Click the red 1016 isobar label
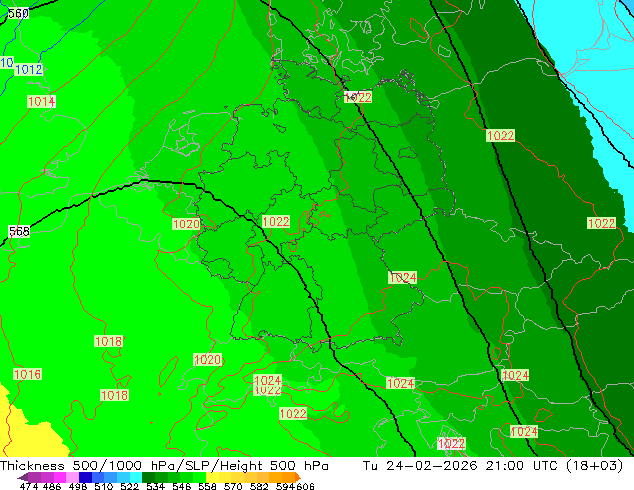 (x=27, y=374)
